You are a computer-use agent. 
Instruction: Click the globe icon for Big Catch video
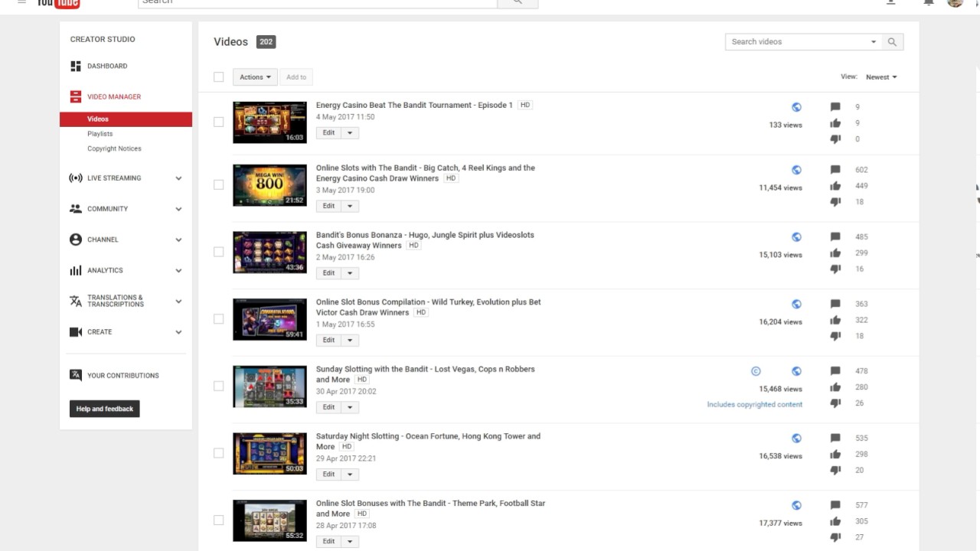point(796,170)
